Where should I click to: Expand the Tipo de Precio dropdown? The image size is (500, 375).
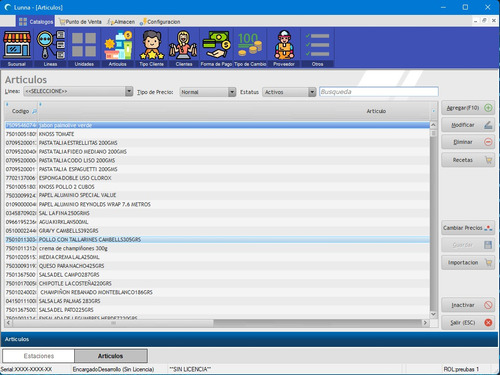232,92
